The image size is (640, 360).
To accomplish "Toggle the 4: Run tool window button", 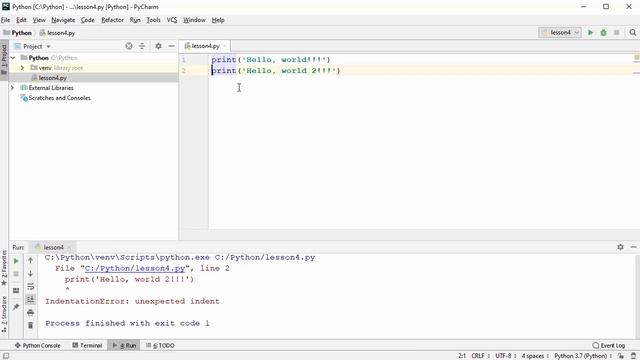I will pyautogui.click(x=124, y=345).
